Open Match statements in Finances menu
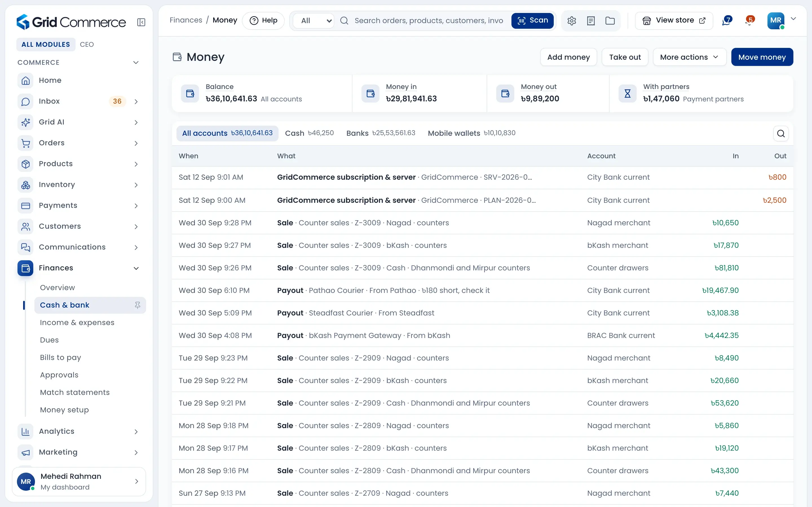 pos(75,392)
